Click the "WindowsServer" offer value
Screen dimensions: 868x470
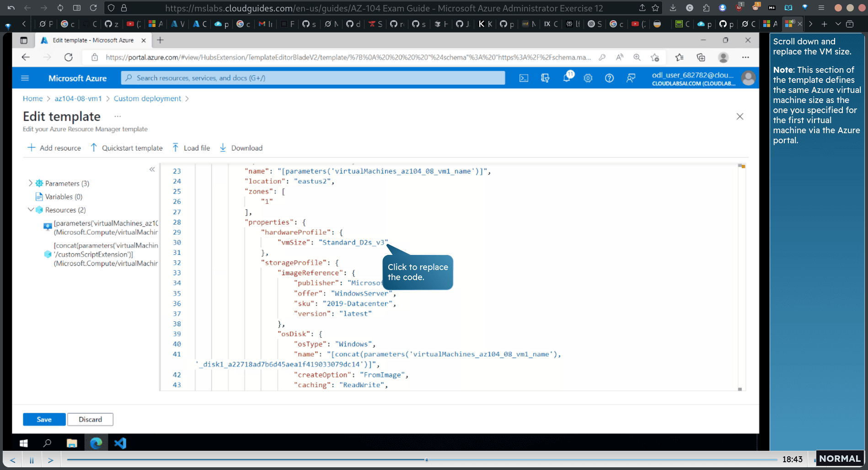tap(361, 293)
